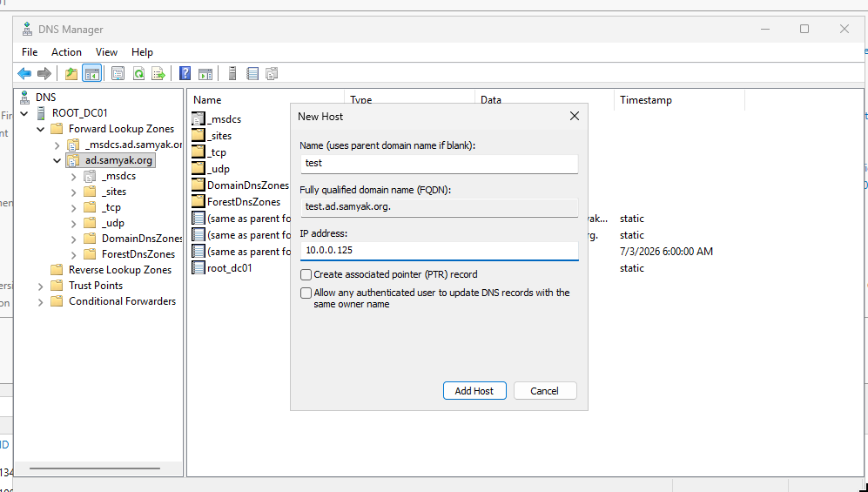Click the _tcp folder icon in the list pane

198,152
